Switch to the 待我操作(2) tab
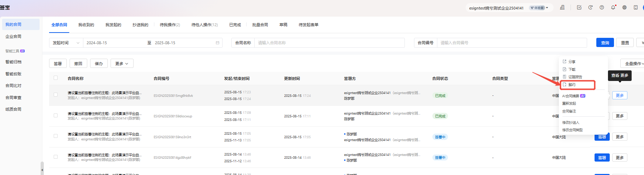This screenshot has width=644, height=175. pos(170,25)
